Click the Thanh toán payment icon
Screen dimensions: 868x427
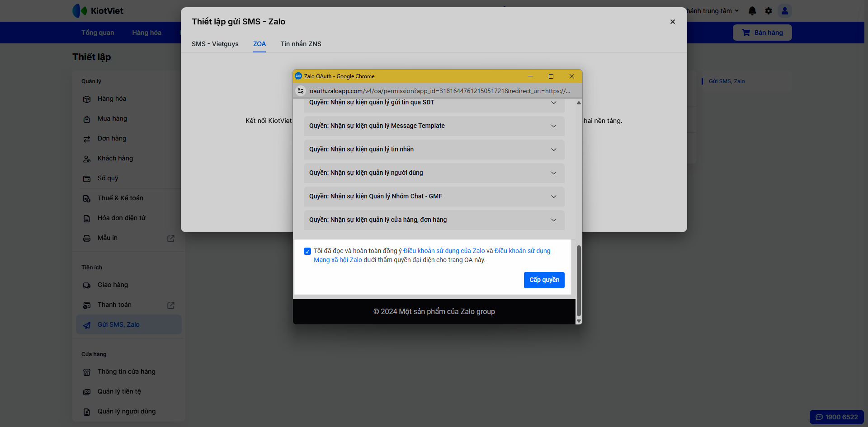(87, 305)
